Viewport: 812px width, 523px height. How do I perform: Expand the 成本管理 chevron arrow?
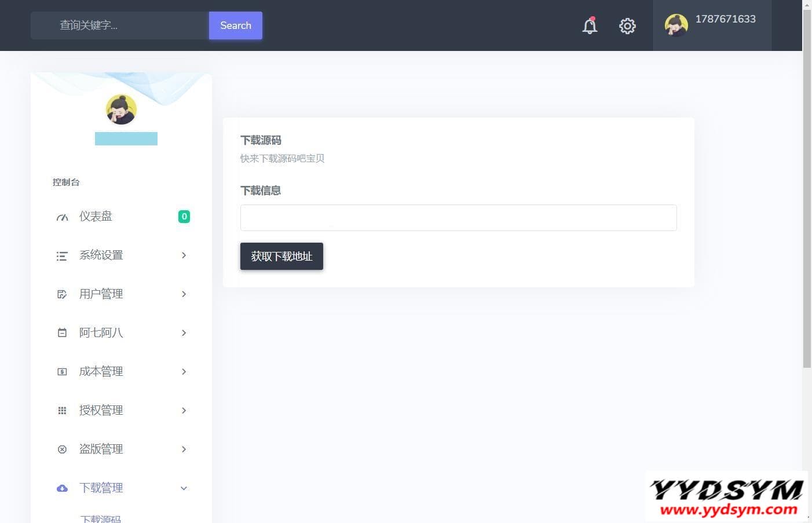[184, 372]
